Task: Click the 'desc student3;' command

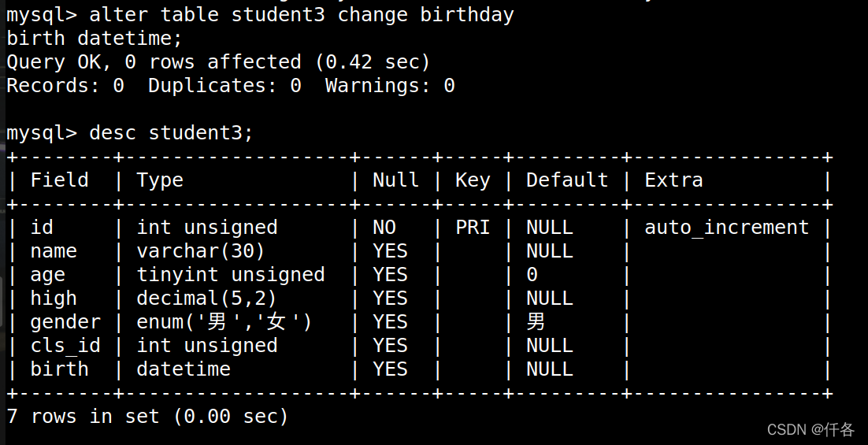Action: point(171,133)
